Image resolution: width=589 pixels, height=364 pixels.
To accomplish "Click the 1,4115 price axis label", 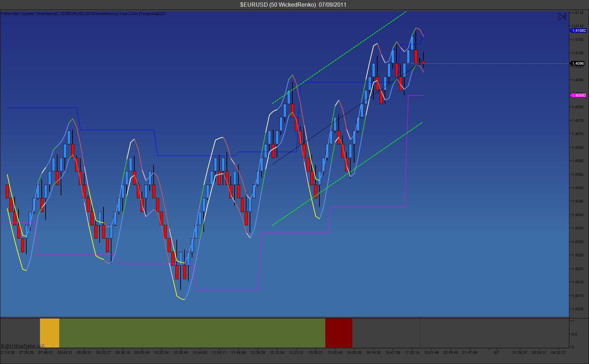I will pos(577,13).
